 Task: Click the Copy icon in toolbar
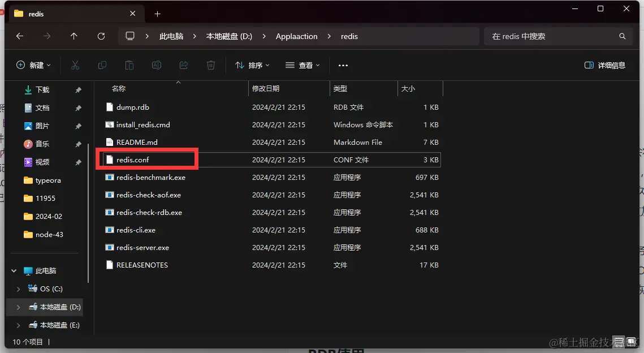(x=102, y=65)
